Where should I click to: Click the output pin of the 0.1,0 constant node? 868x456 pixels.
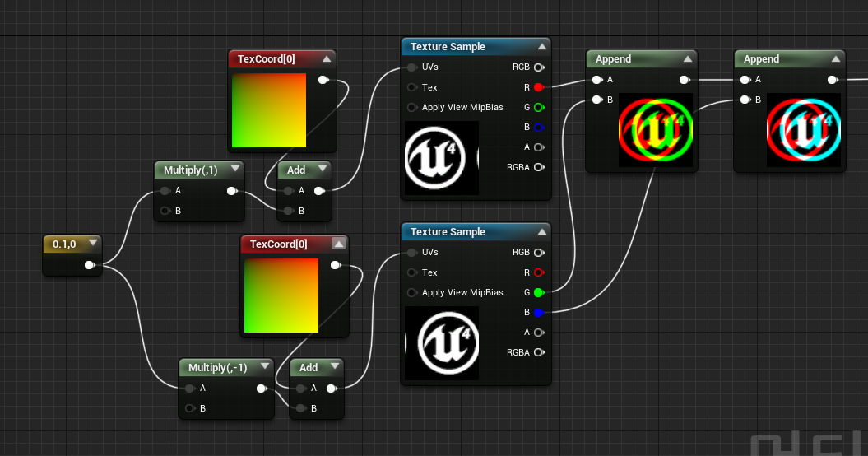[90, 265]
